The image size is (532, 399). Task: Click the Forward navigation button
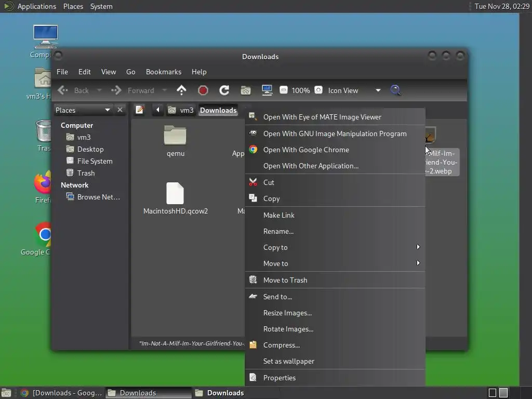133,90
